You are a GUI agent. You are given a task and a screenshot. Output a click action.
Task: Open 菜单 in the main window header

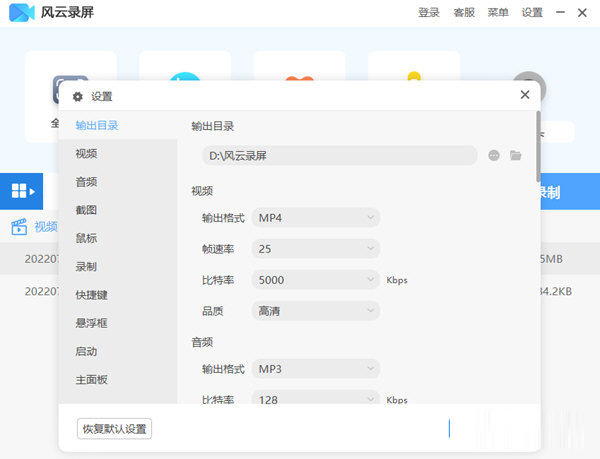498,13
